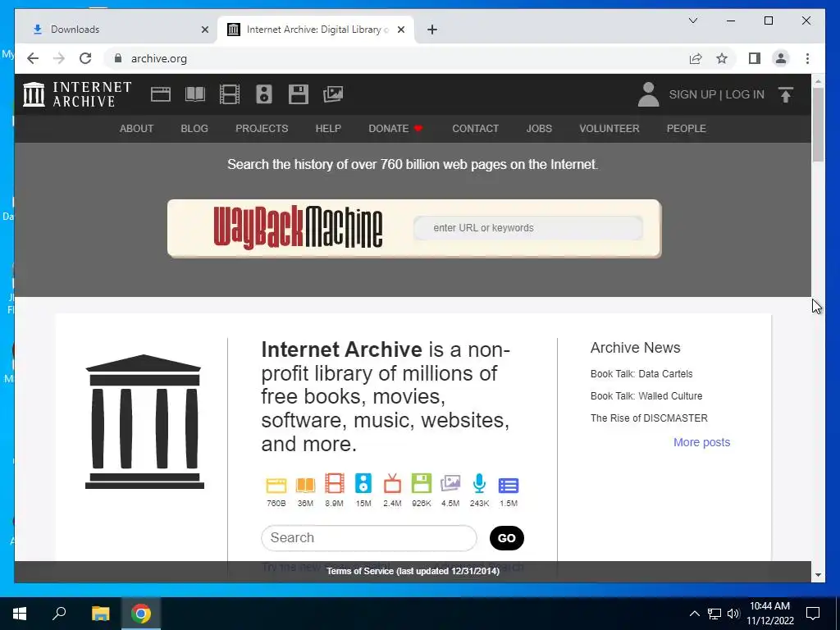This screenshot has height=630, width=840.
Task: Close the Internet Archive tab
Action: tap(400, 30)
